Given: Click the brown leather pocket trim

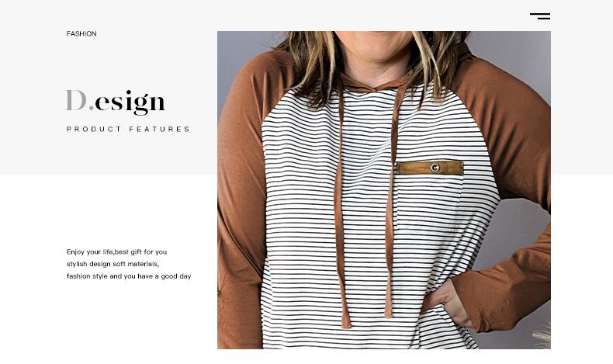Looking at the screenshot, I should pos(429,168).
